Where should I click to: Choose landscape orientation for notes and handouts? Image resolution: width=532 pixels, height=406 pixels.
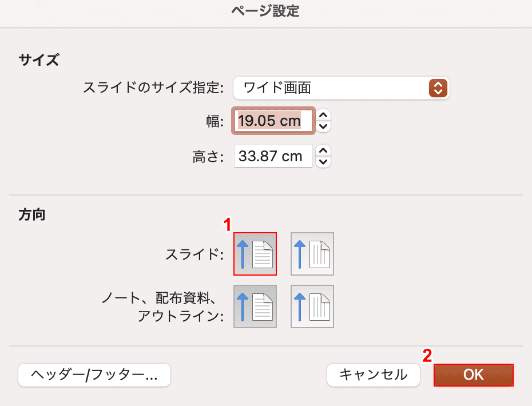tap(312, 307)
